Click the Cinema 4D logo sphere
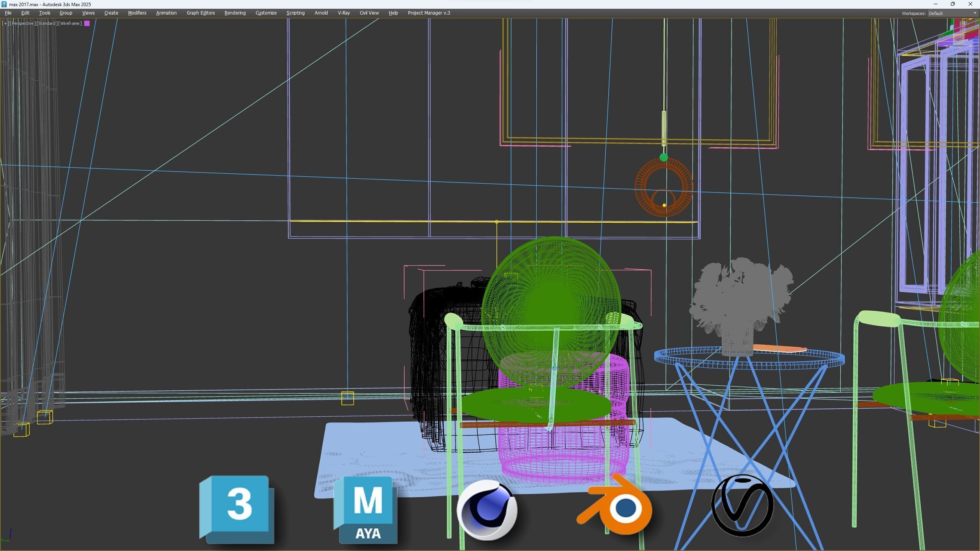 coord(487,510)
